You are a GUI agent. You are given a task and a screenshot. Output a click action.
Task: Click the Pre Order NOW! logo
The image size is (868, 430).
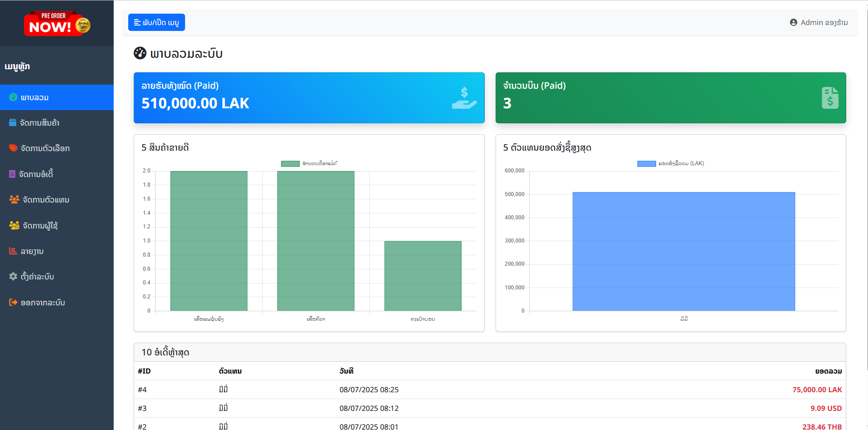point(57,24)
